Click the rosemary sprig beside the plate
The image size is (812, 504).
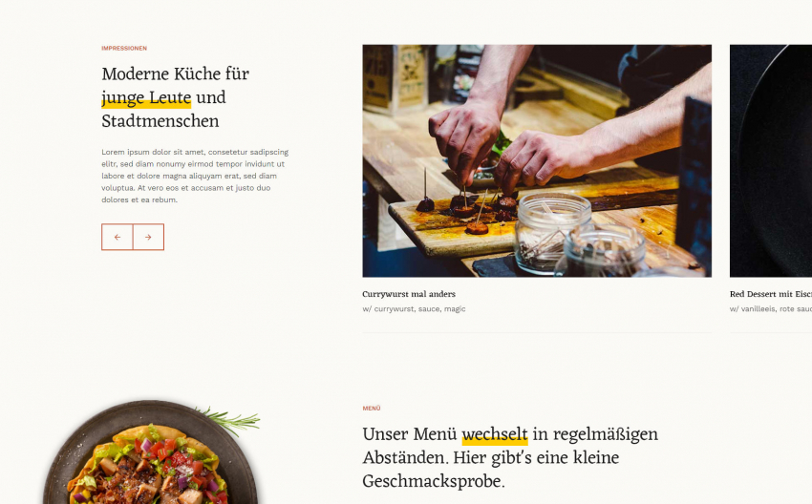click(x=230, y=420)
